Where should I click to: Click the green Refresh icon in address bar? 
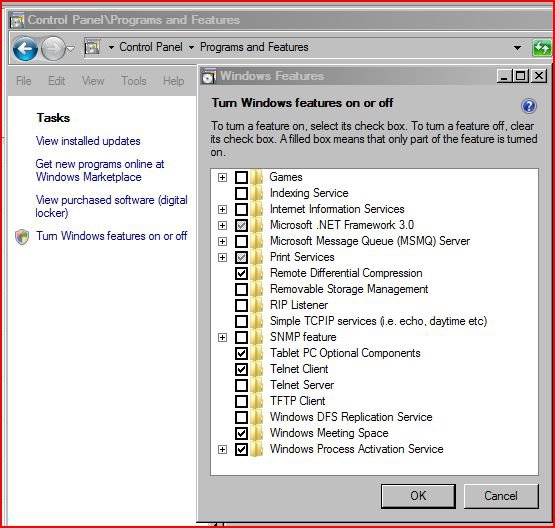542,47
